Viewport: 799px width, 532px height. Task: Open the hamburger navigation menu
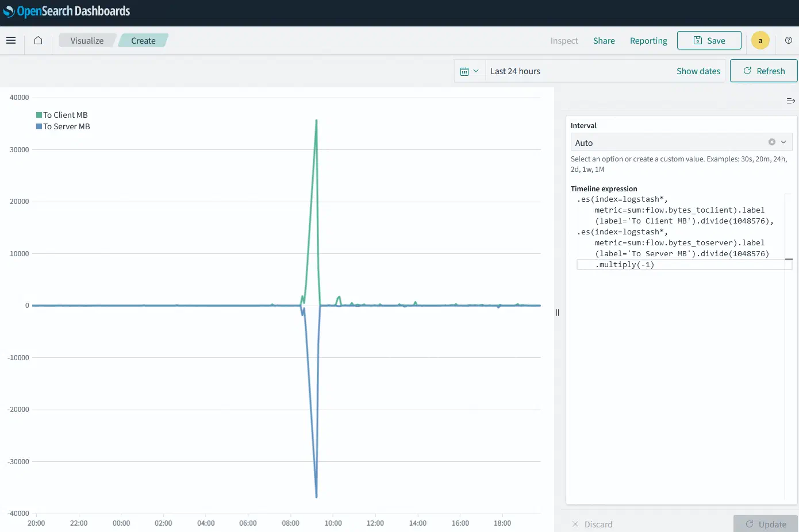pos(11,41)
